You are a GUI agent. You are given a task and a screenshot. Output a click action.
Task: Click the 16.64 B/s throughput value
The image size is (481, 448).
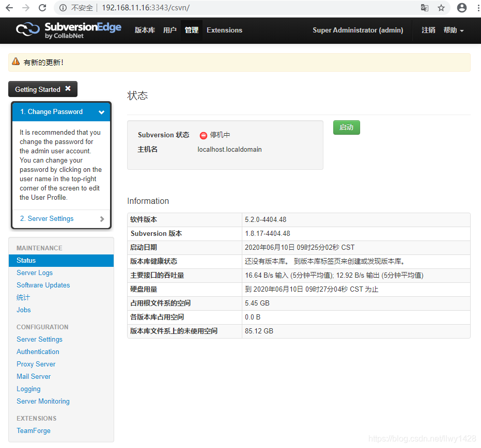click(259, 275)
